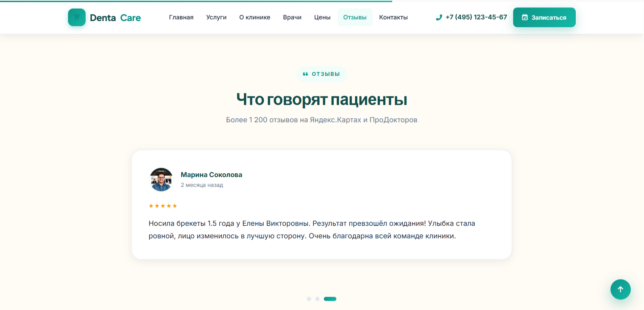Click the Denta Care tooth logo icon
The height and width of the screenshot is (310, 644).
[x=77, y=17]
